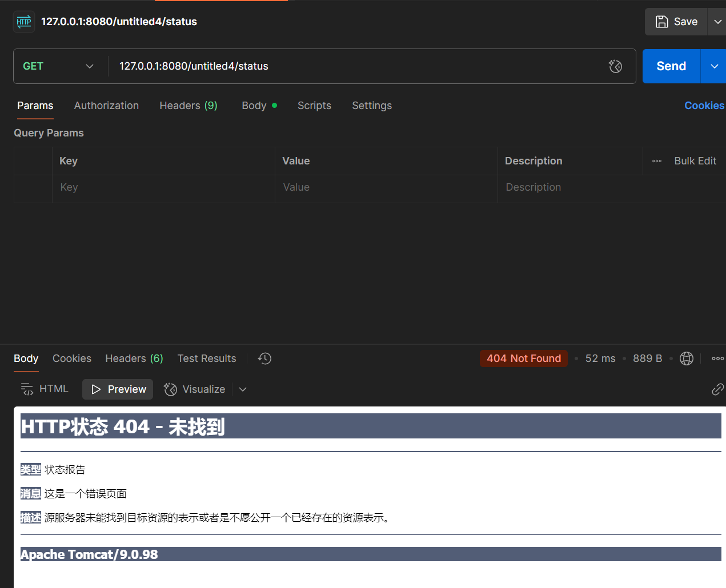Copy response link via chain icon
The width and height of the screenshot is (726, 588).
point(717,389)
